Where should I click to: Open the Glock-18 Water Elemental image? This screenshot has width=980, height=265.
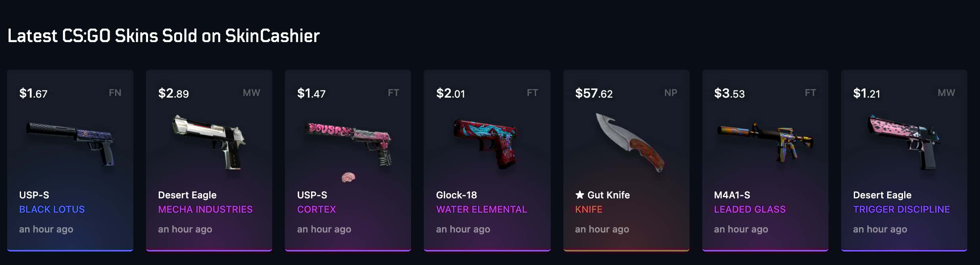487,144
